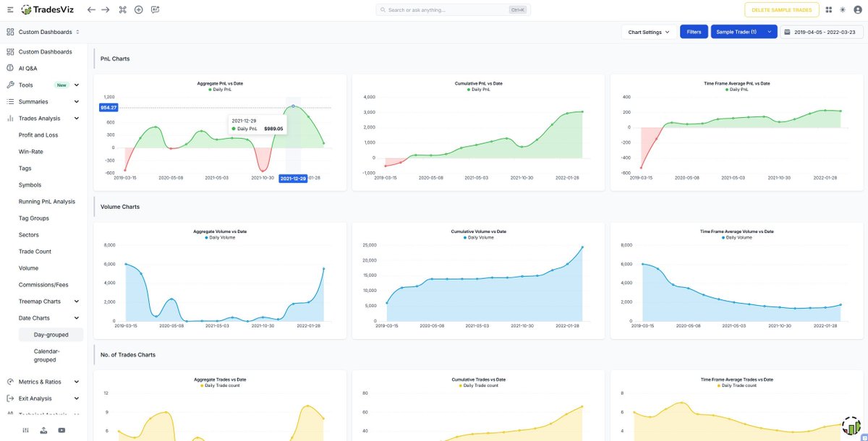Click the Tools wrench icon
This screenshot has width=868, height=441.
pyautogui.click(x=10, y=85)
